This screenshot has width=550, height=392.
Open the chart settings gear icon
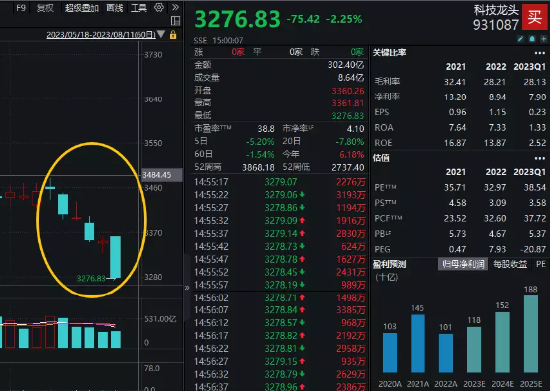(159, 7)
